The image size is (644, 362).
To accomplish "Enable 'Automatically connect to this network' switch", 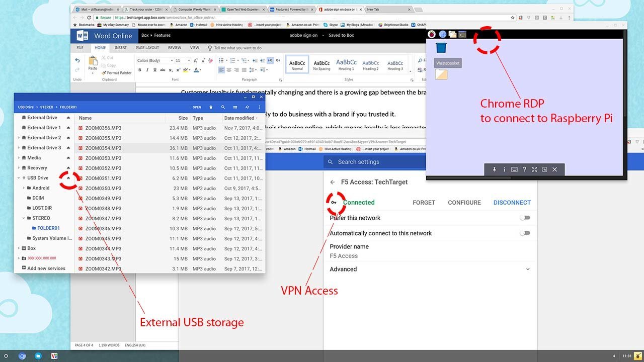I will [525, 233].
